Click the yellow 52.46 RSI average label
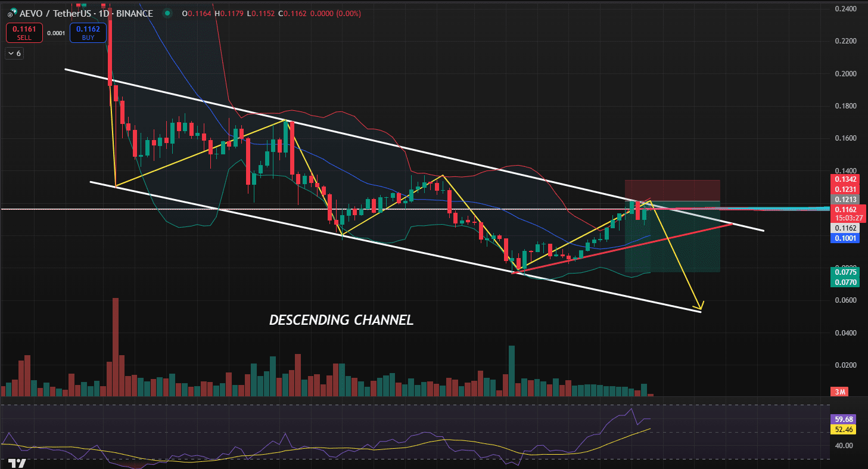Viewport: 868px width, 469px height. (846, 429)
